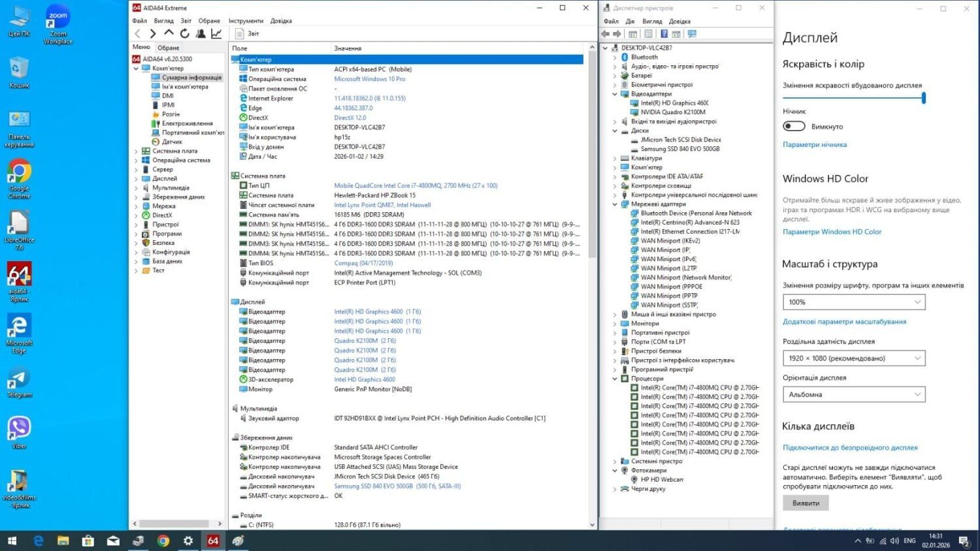Collapse the Відеоадаптери device category
Image resolution: width=980 pixels, height=551 pixels.
[x=615, y=94]
